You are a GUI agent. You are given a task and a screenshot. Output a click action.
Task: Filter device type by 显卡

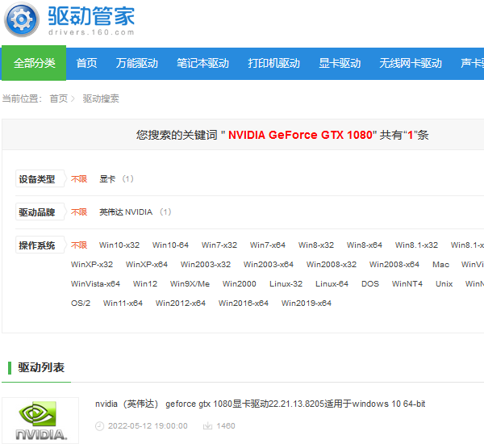[x=107, y=179]
